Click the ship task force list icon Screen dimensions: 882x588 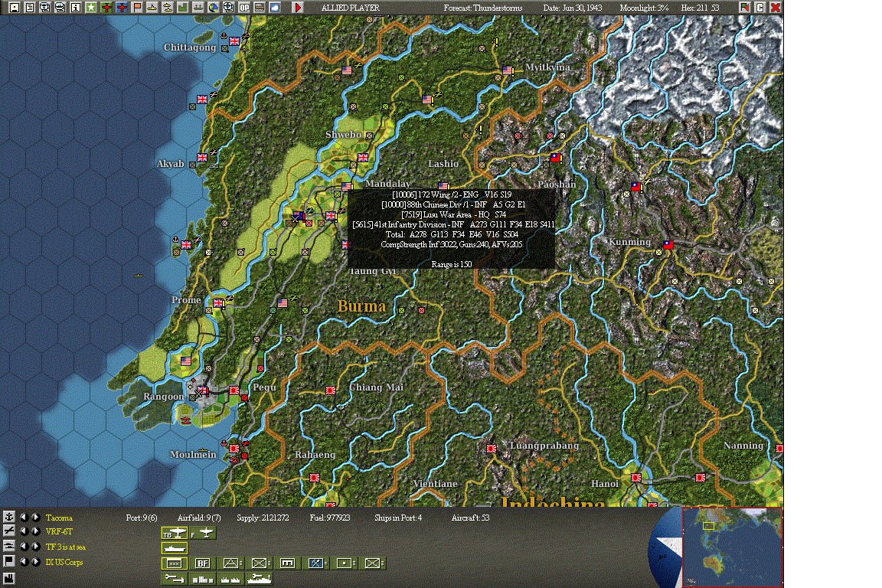click(x=8, y=546)
